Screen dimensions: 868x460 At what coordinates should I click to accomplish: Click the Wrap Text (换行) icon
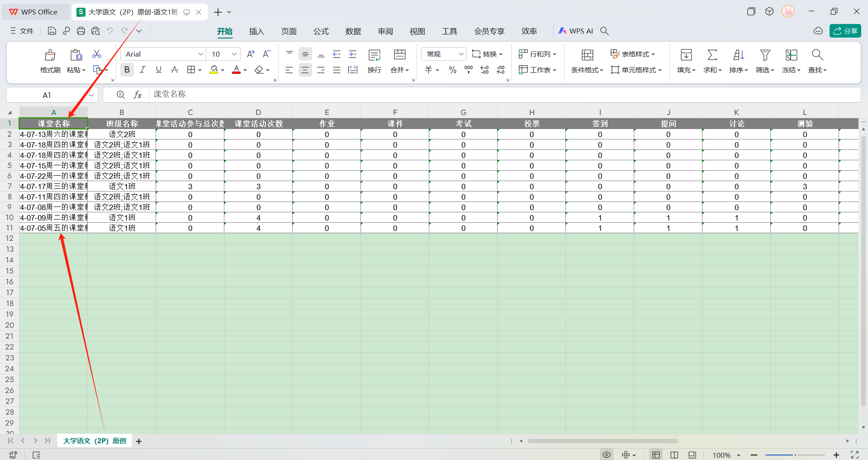374,55
